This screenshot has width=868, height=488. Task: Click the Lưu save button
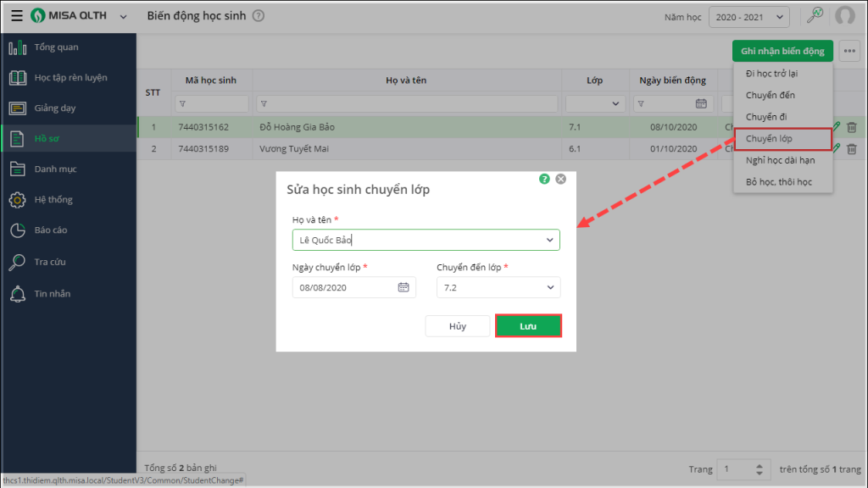(528, 326)
